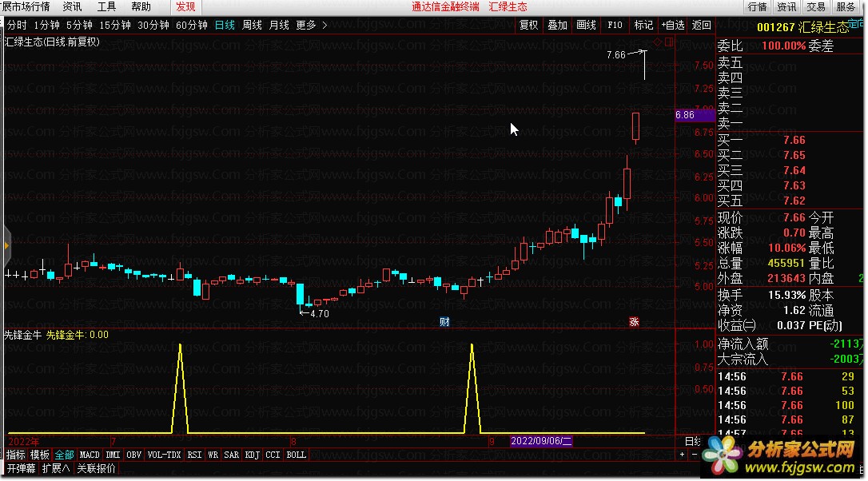Click the 2022/09/06/二 date marker
Viewport: 868px width, 481px height.
541,441
